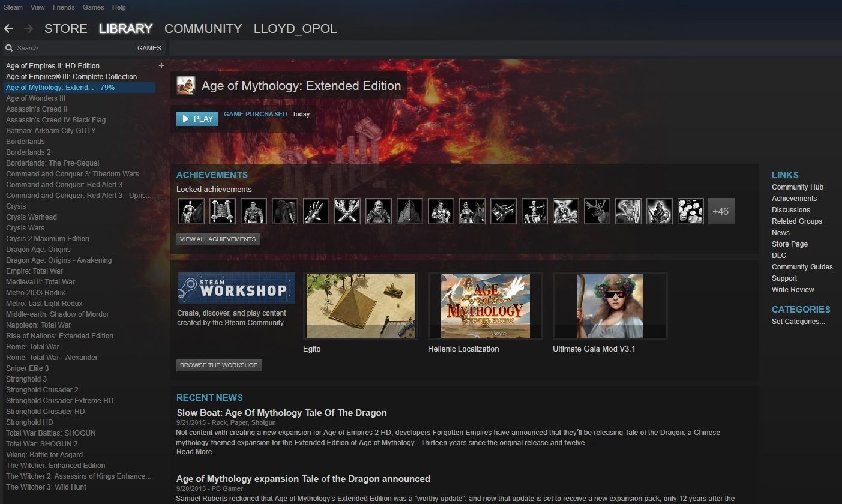Open the Ultimate Gaia Mod V3.1 thumbnail
Viewport: 842px width, 504px height.
point(610,306)
